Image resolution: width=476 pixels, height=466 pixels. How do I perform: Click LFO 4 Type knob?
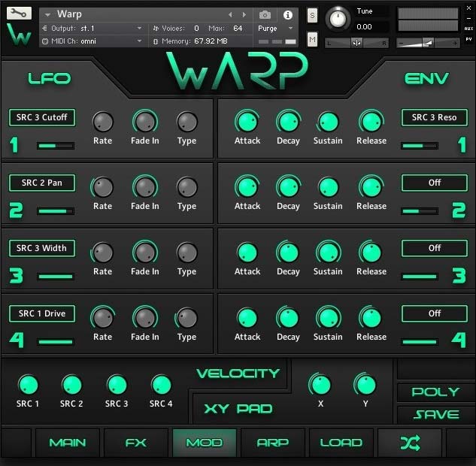(187, 318)
